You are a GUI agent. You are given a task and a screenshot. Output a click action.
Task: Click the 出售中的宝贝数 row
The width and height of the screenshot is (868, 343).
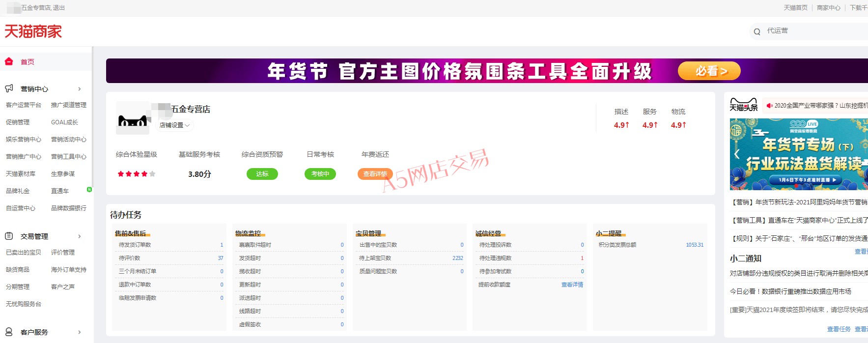[x=411, y=245]
